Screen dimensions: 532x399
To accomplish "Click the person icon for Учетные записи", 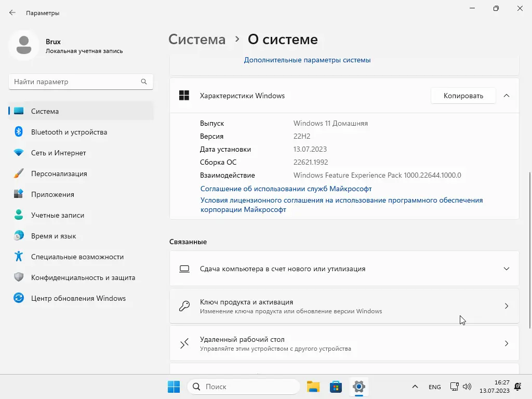I will coord(19,215).
